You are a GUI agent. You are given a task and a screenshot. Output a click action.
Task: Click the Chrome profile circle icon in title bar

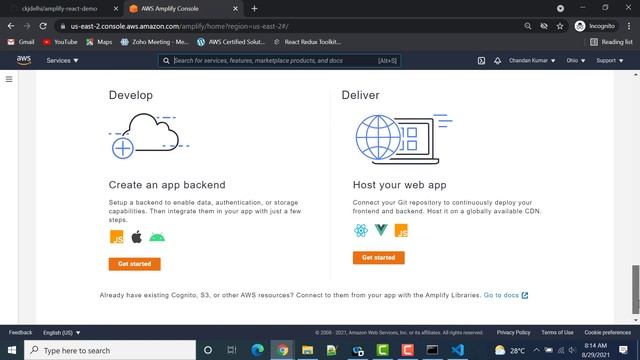click(560, 9)
